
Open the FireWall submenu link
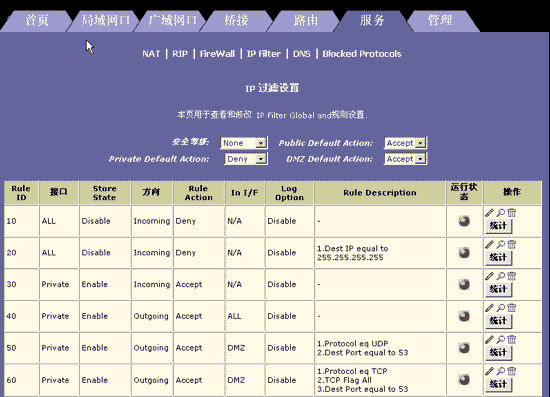tap(217, 54)
